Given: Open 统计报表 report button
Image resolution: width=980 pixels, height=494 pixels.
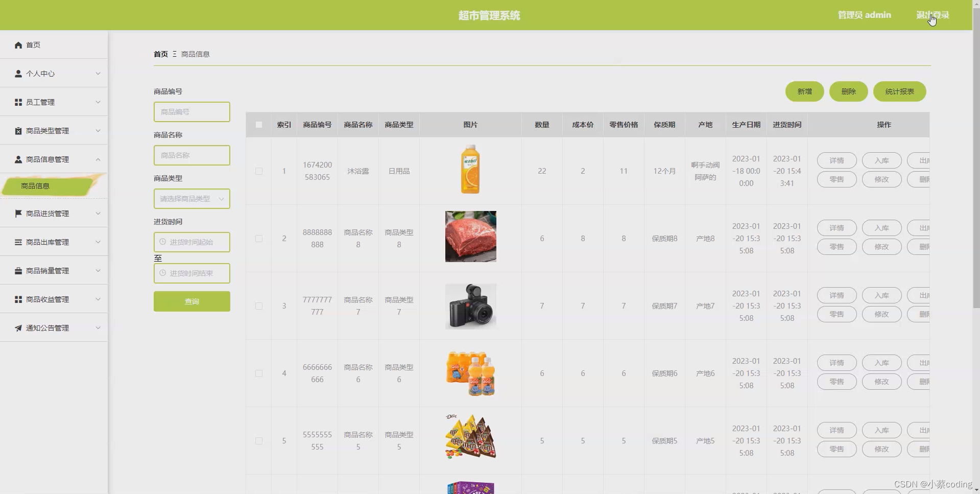Looking at the screenshot, I should pos(899,91).
